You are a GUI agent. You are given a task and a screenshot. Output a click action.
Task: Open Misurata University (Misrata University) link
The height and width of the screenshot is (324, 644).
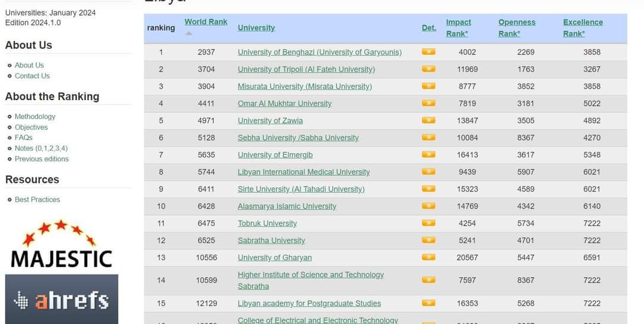pos(305,86)
